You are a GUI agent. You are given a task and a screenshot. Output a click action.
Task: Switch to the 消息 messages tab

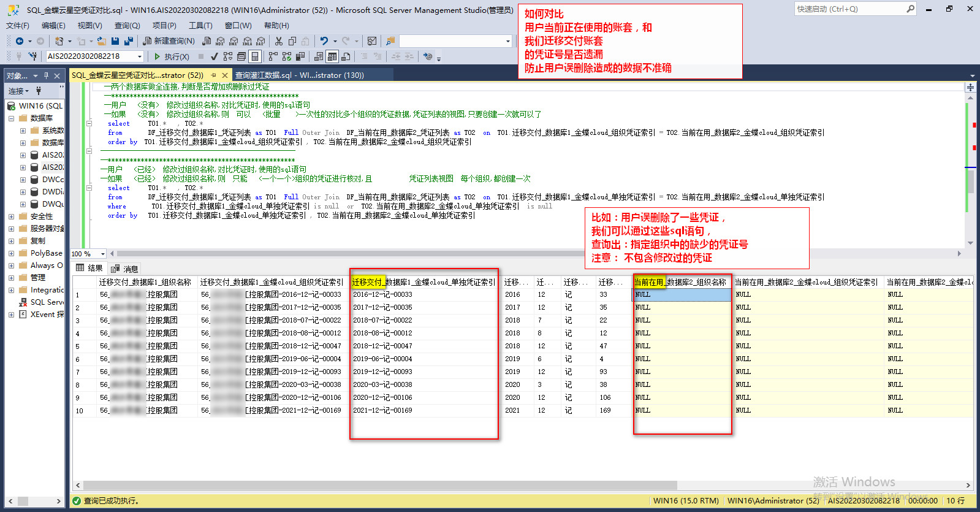pos(125,269)
